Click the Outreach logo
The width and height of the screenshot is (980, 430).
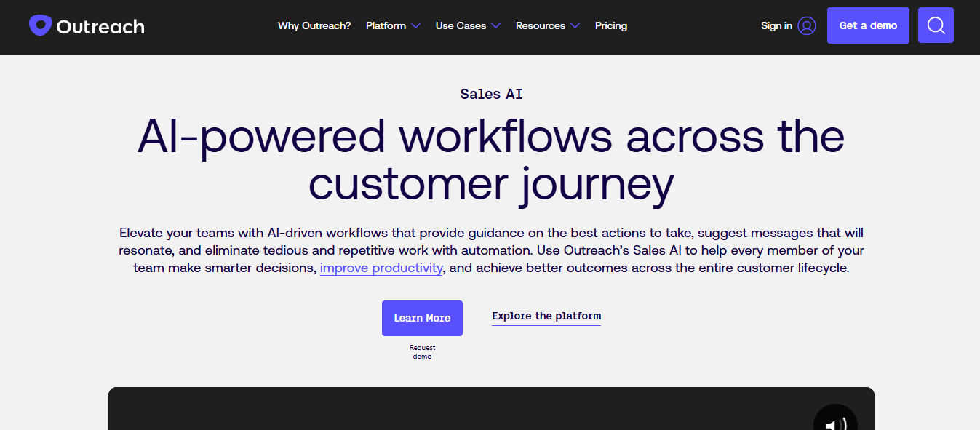tap(86, 24)
